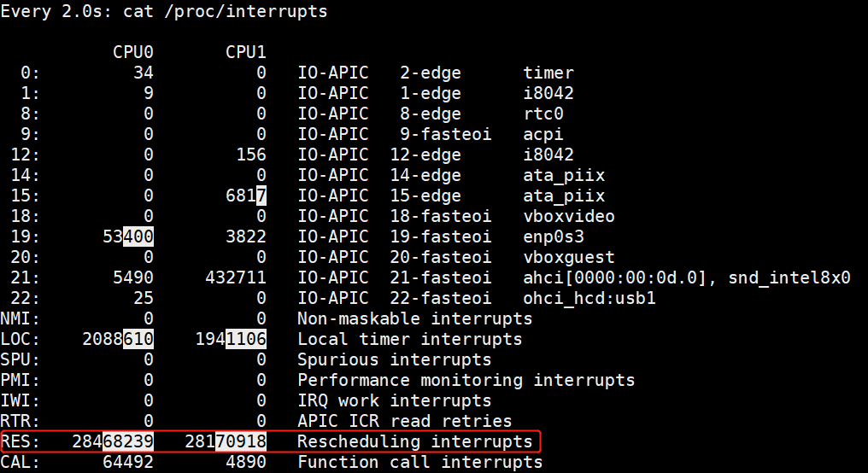Click 'APIC ICR read retries' description

(405, 421)
